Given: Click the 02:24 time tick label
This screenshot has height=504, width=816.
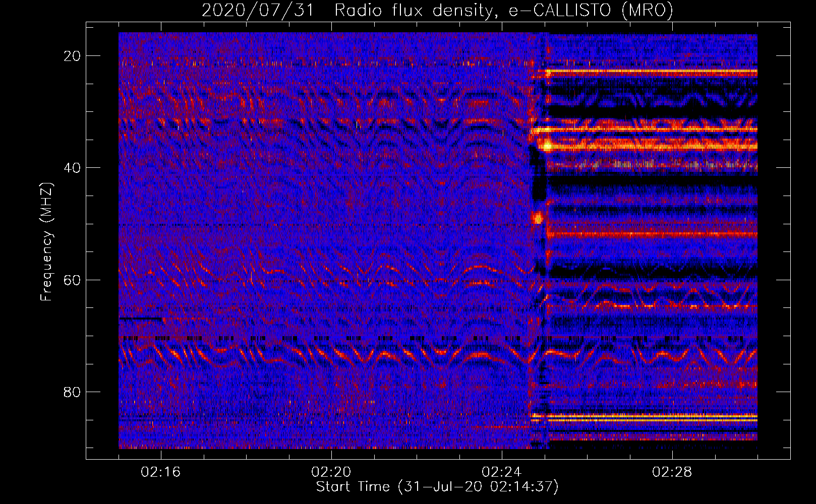Looking at the screenshot, I should (x=502, y=472).
